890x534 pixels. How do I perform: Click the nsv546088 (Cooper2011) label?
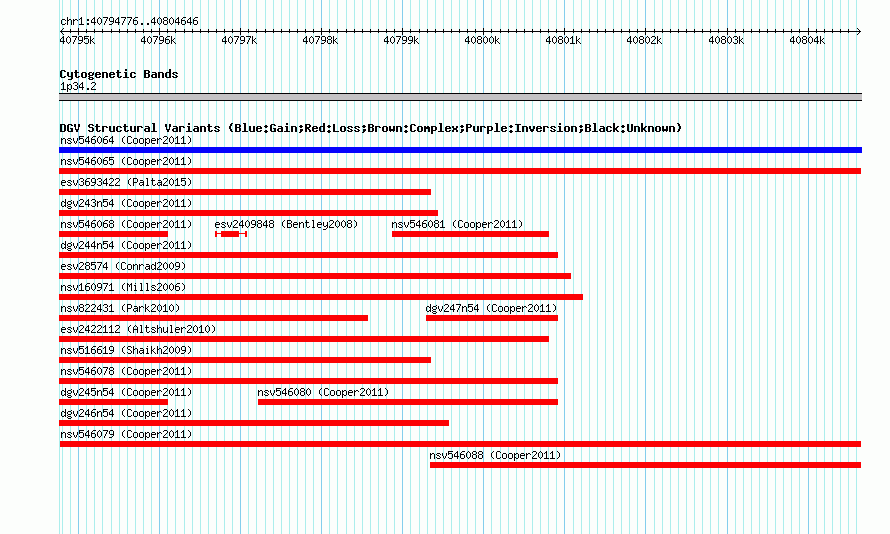[x=495, y=455]
